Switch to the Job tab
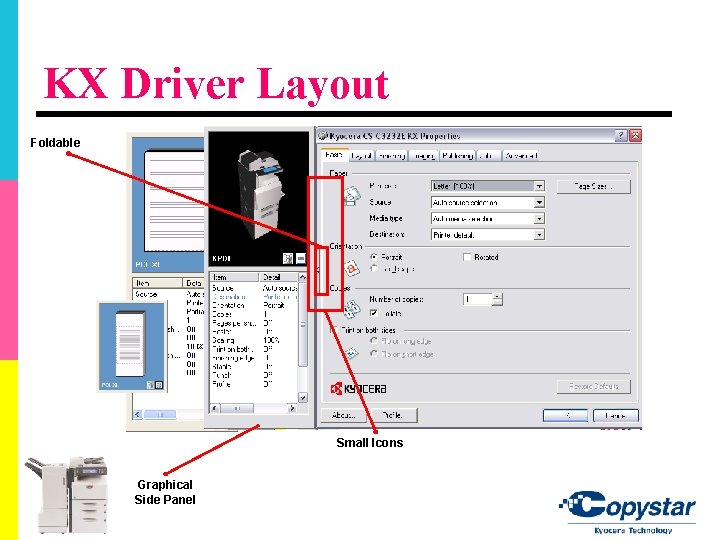This screenshot has height=540, width=720. tap(488, 156)
